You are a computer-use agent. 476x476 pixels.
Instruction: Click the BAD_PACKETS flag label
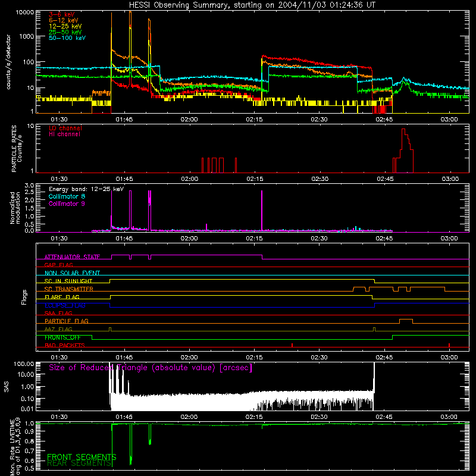pyautogui.click(x=65, y=345)
